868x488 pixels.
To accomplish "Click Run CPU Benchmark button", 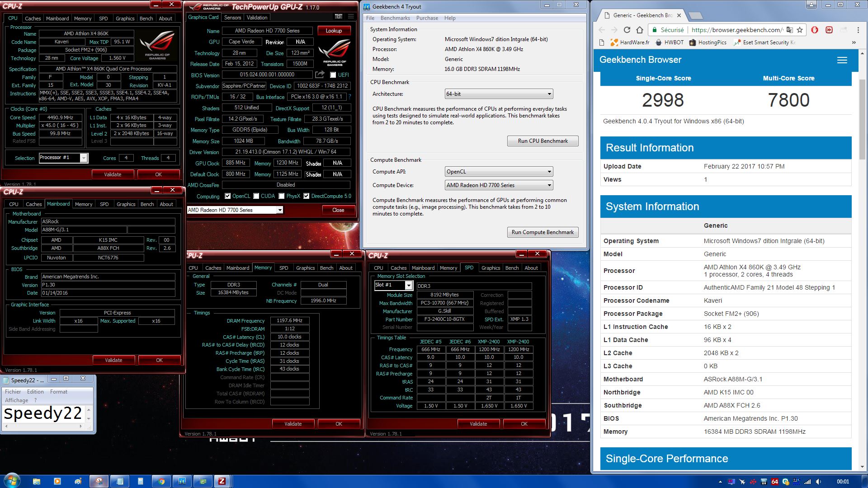I will point(542,141).
